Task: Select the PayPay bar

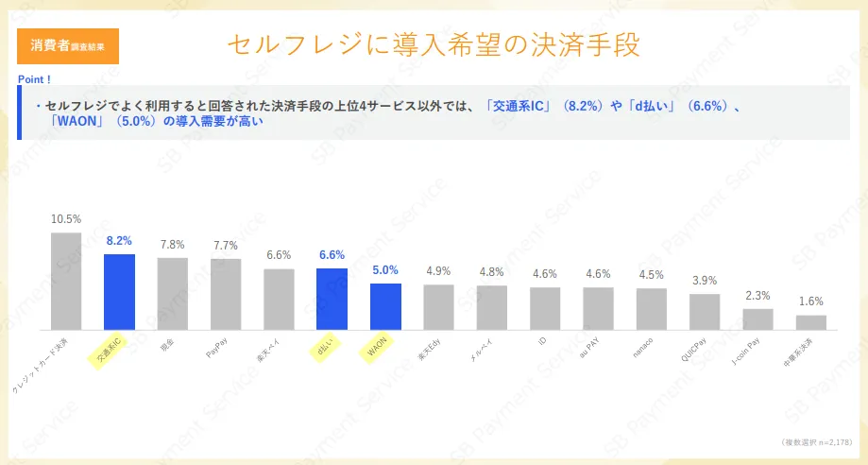Action: (x=226, y=294)
